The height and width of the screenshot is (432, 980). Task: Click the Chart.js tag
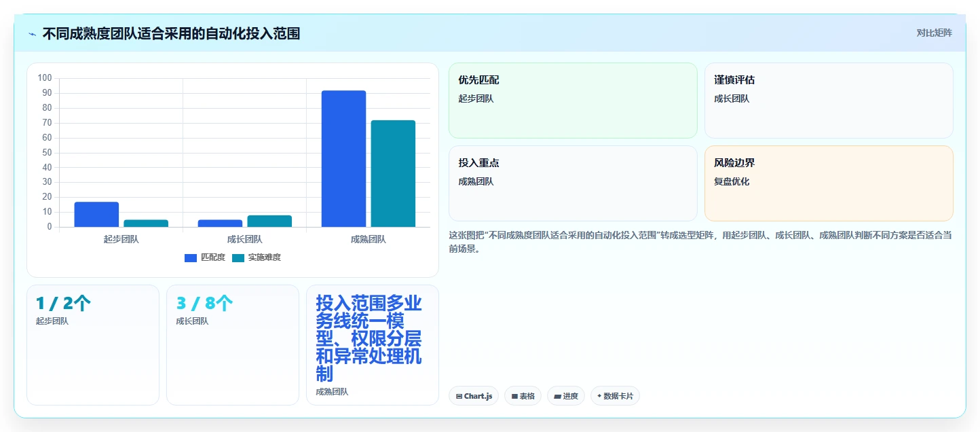[x=474, y=396]
